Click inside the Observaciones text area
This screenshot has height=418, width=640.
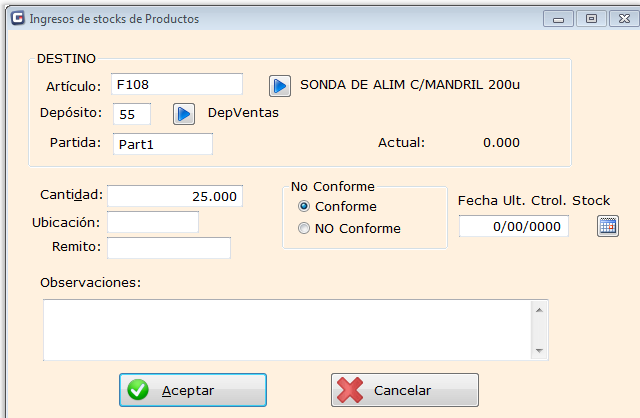(x=285, y=329)
